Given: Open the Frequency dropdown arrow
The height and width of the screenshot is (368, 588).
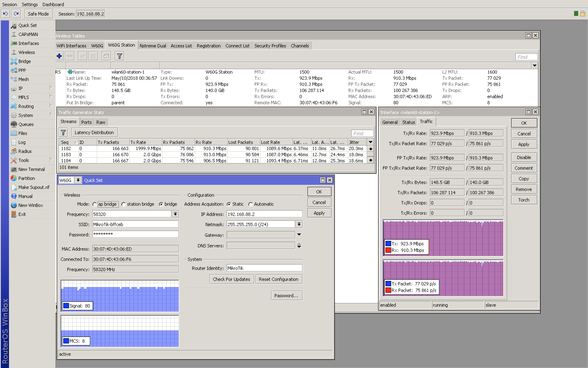Looking at the screenshot, I should (175, 214).
